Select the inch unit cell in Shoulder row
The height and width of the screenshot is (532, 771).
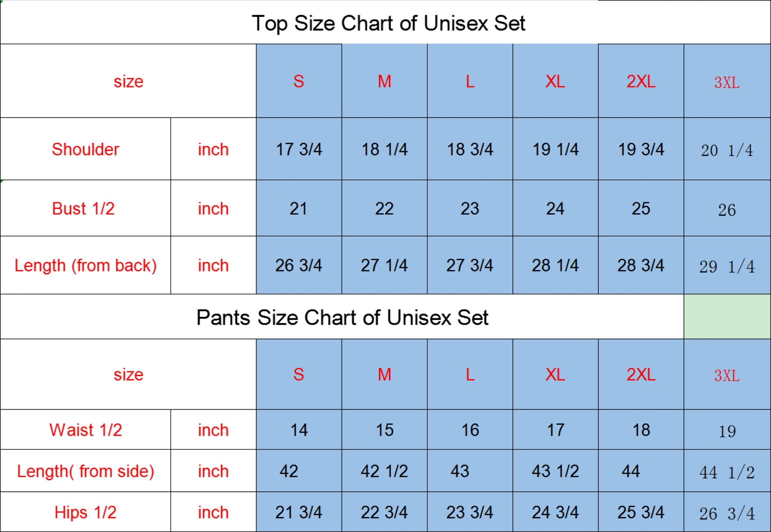(213, 149)
